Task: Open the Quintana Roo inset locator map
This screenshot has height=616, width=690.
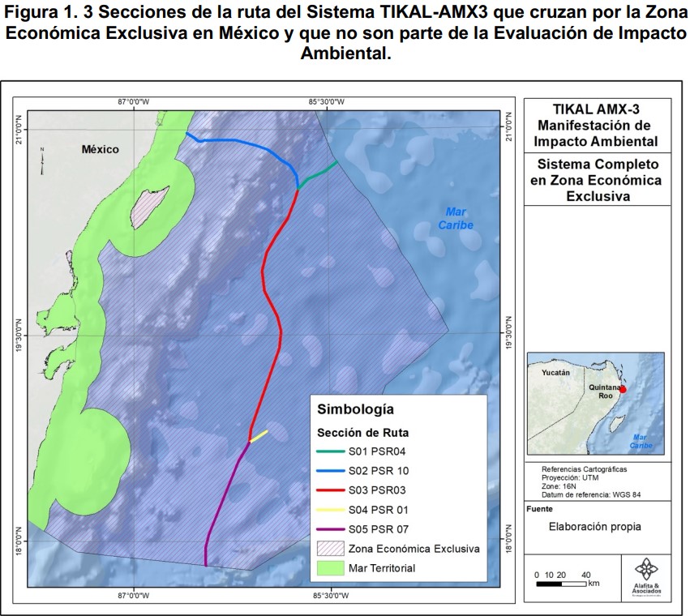Action: 596,403
